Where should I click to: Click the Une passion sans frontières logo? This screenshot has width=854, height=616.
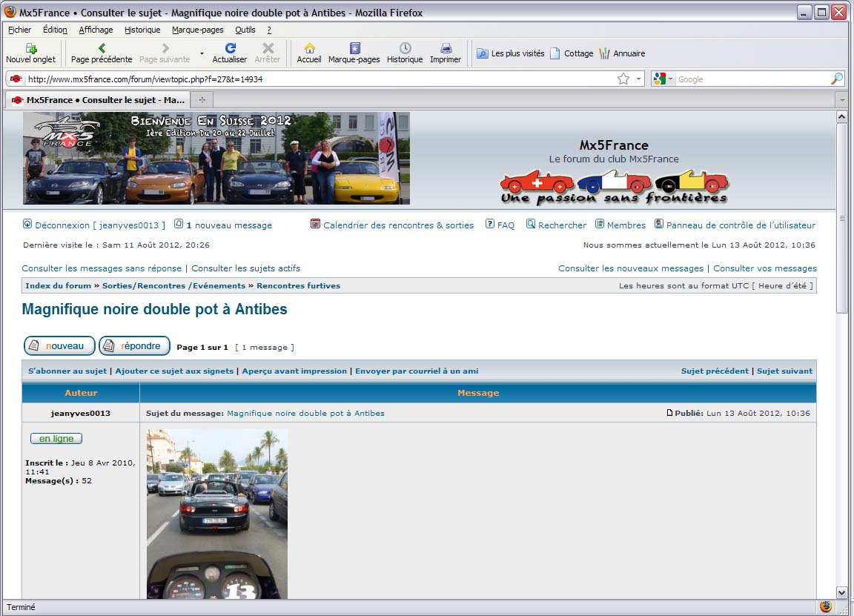pyautogui.click(x=614, y=187)
